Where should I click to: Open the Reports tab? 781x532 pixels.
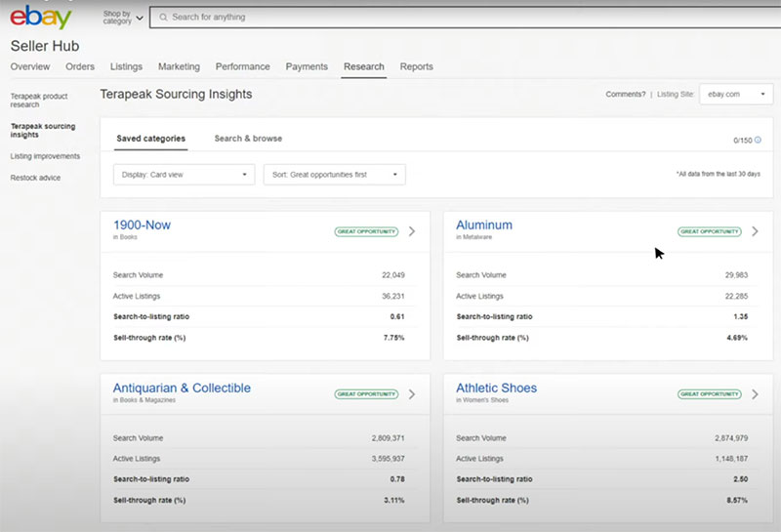417,66
